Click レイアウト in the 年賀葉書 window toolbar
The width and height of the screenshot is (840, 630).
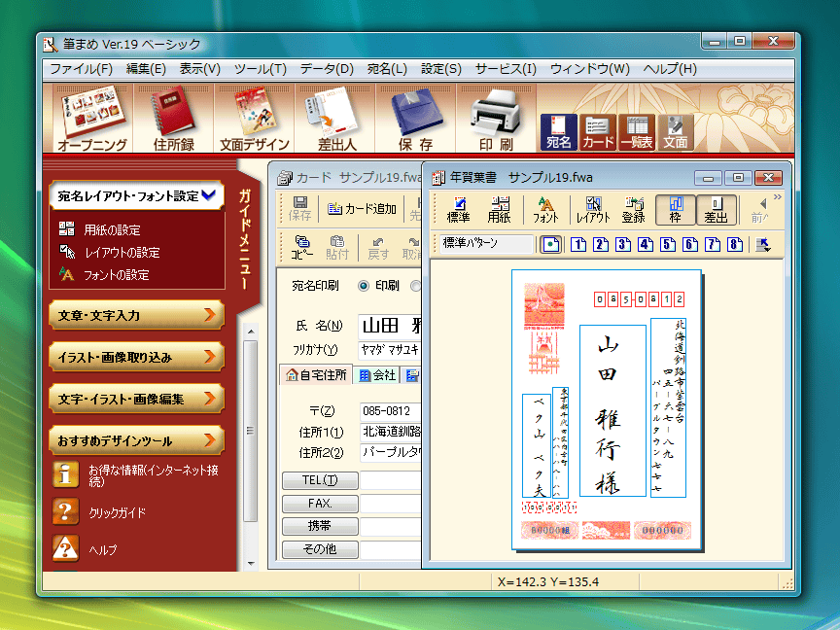pyautogui.click(x=593, y=209)
